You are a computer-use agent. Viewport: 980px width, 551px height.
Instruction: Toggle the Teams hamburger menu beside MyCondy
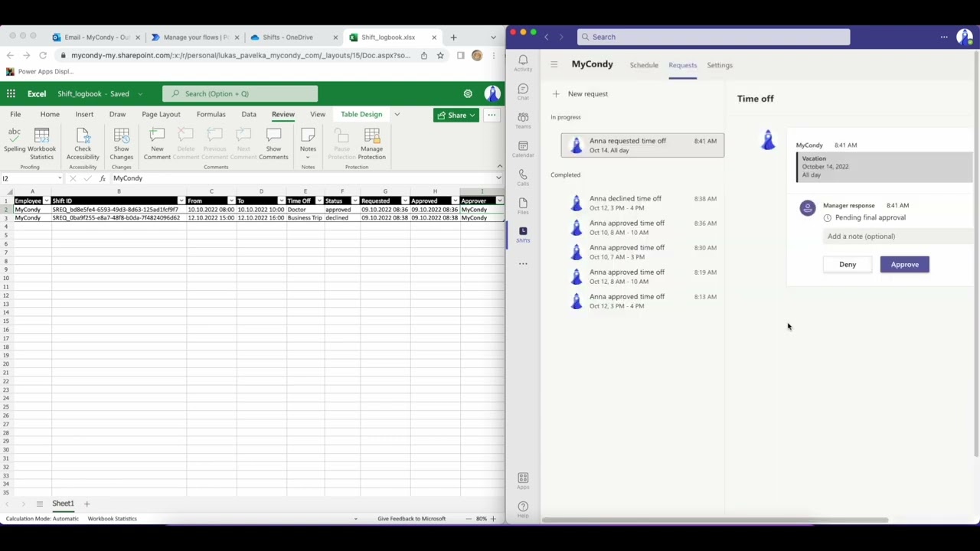point(554,64)
